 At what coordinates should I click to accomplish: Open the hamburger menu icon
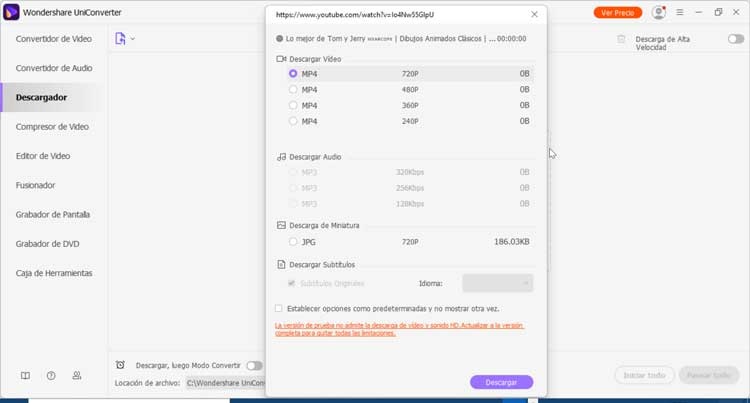tap(680, 12)
